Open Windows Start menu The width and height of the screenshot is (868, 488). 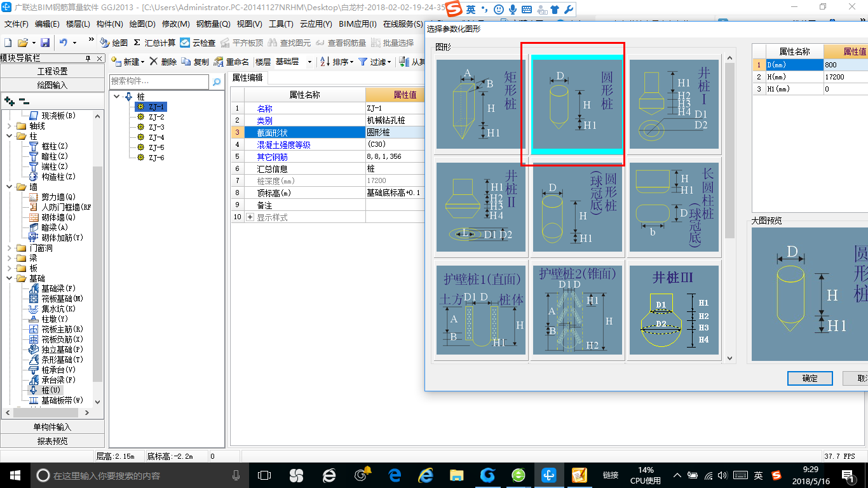click(14, 475)
